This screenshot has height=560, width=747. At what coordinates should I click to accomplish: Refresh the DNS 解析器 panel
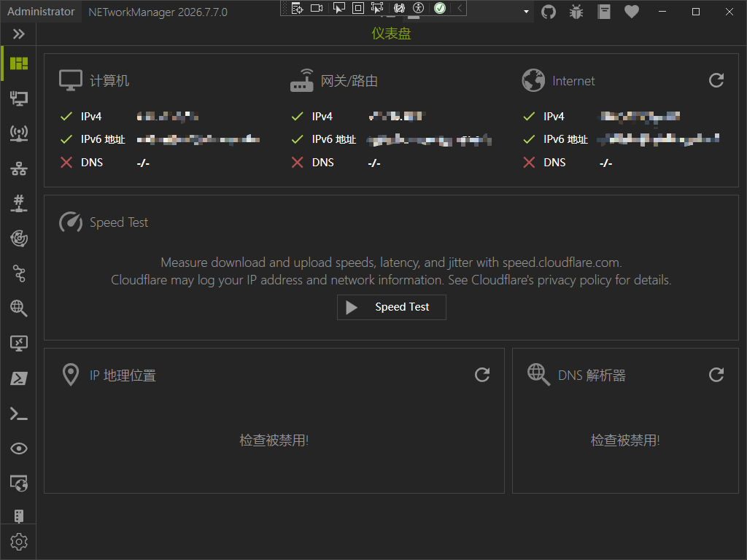(x=716, y=375)
